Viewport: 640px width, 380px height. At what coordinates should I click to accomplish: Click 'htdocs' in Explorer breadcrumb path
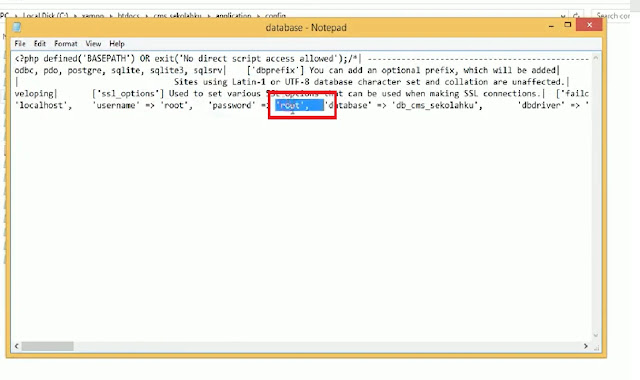coord(128,16)
